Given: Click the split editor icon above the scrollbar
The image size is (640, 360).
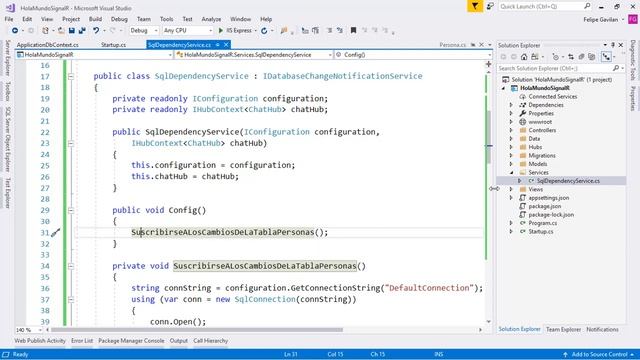Looking at the screenshot, I should (488, 64).
